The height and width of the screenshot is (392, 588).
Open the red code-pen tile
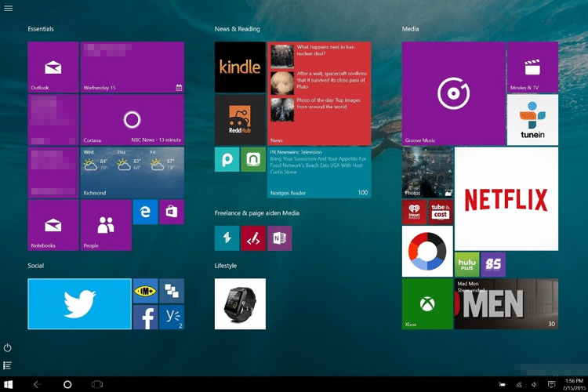253,238
